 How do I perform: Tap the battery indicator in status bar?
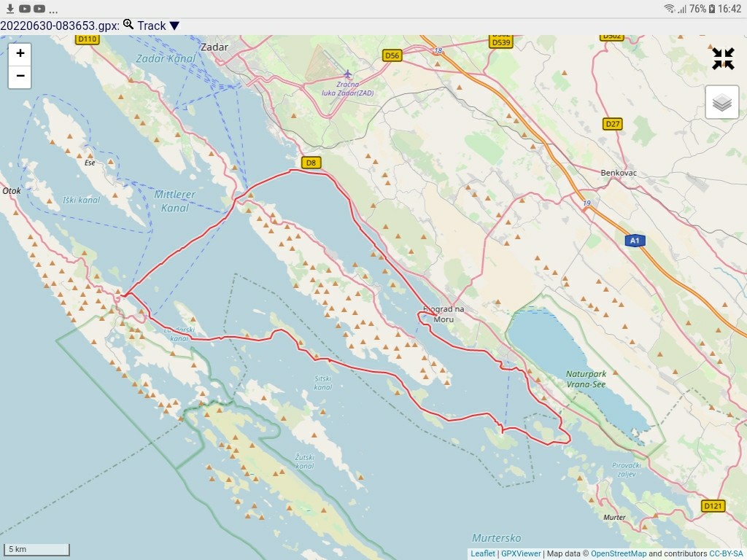712,9
